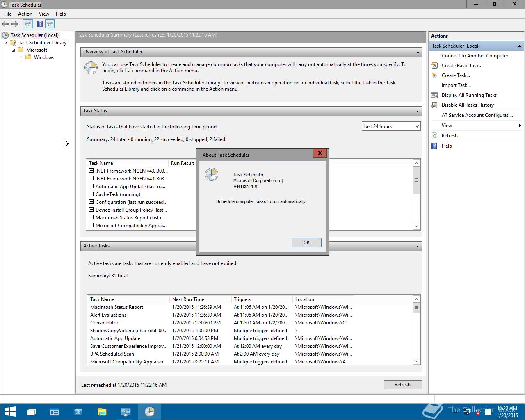Click Connect to Another Computer action

[x=477, y=56]
